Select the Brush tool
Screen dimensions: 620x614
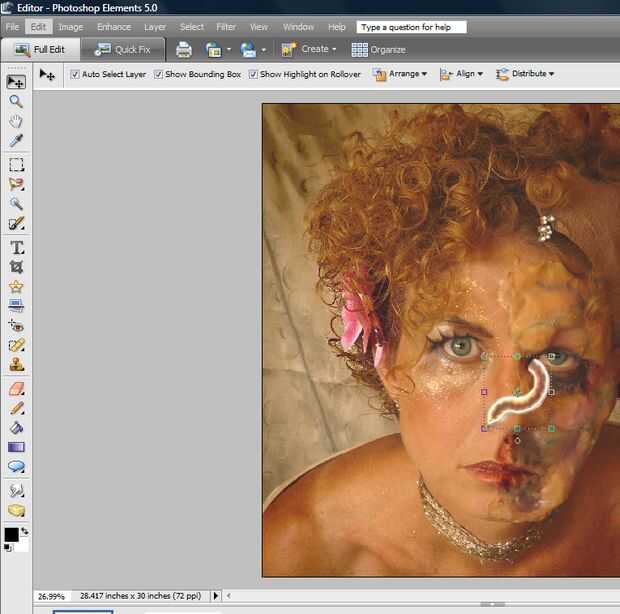pos(16,408)
